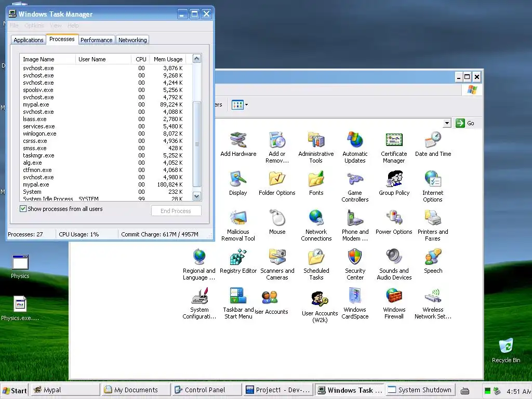Viewport: 532px width, 399px height.
Task: Click scroll up arrow in process list
Action: click(197, 59)
